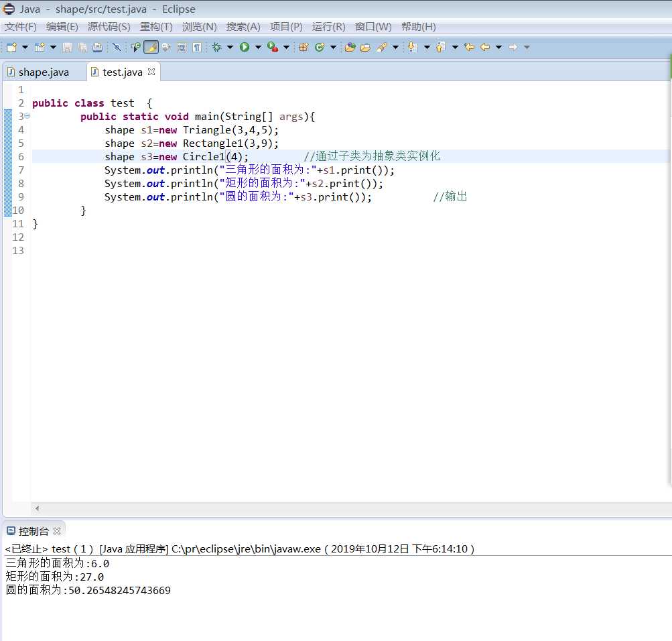Click the icon after Mark Occurrences
The image size is (672, 641).
pos(166,47)
